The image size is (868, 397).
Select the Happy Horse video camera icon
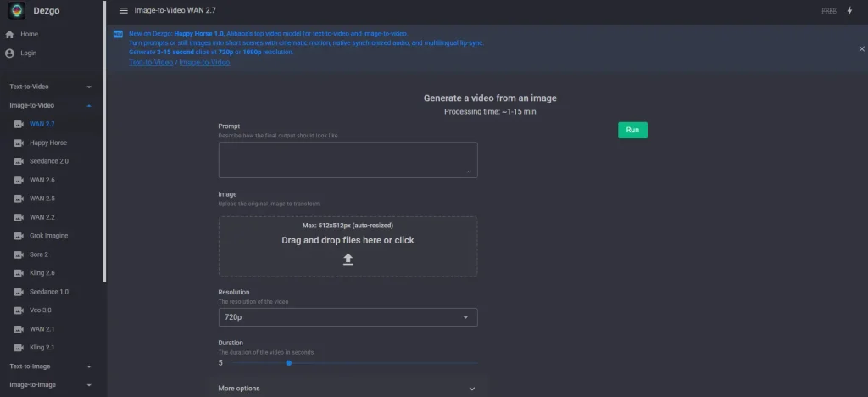pos(19,143)
